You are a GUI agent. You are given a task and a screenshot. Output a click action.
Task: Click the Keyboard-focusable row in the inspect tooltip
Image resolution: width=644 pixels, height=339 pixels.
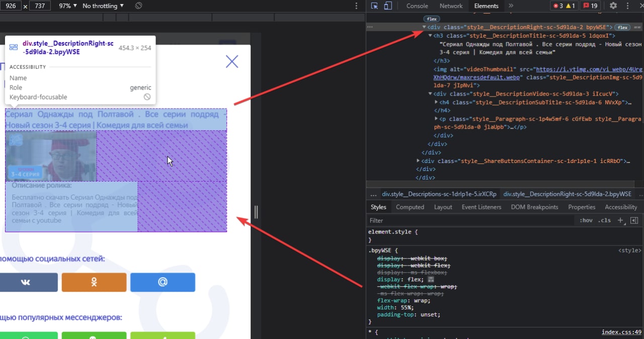pos(80,97)
